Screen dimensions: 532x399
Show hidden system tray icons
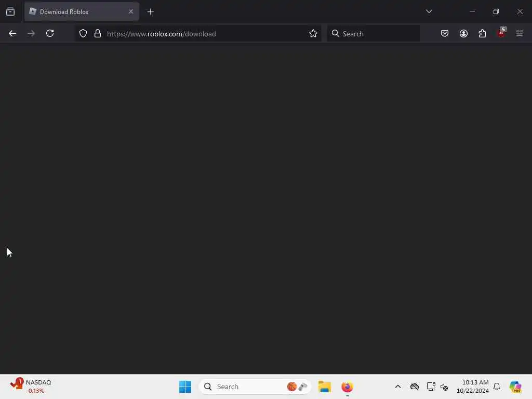[x=398, y=387]
